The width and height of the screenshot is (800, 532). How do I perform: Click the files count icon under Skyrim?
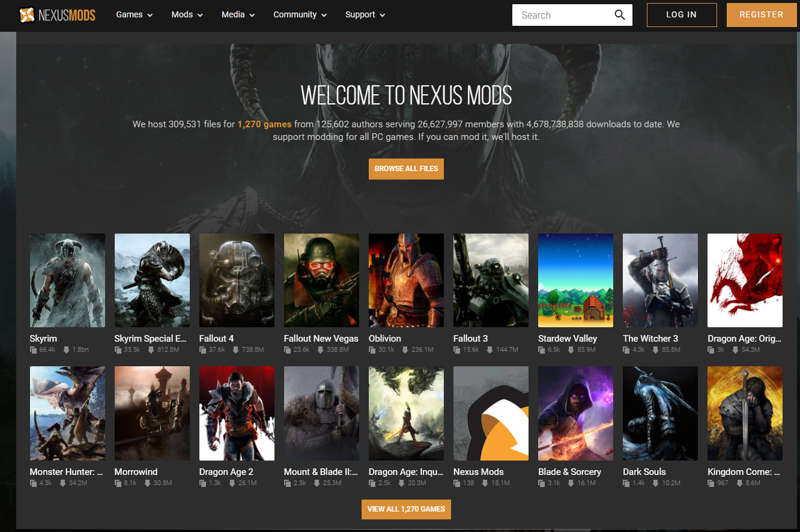(x=33, y=350)
